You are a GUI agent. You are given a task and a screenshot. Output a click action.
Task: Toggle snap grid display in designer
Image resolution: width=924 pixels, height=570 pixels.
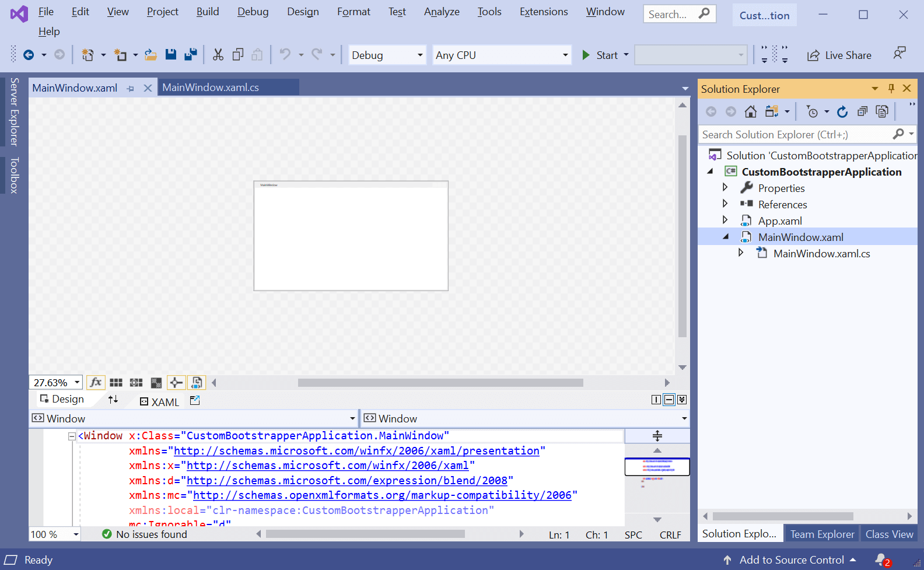point(116,383)
